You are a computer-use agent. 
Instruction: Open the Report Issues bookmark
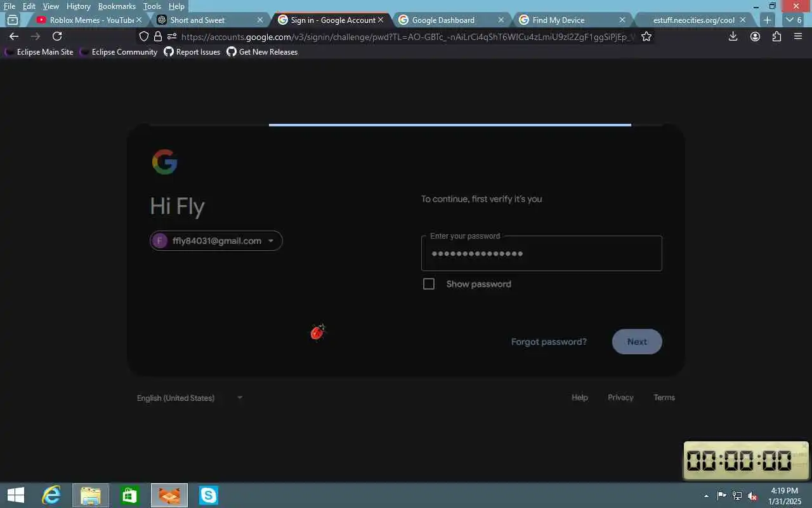(192, 52)
